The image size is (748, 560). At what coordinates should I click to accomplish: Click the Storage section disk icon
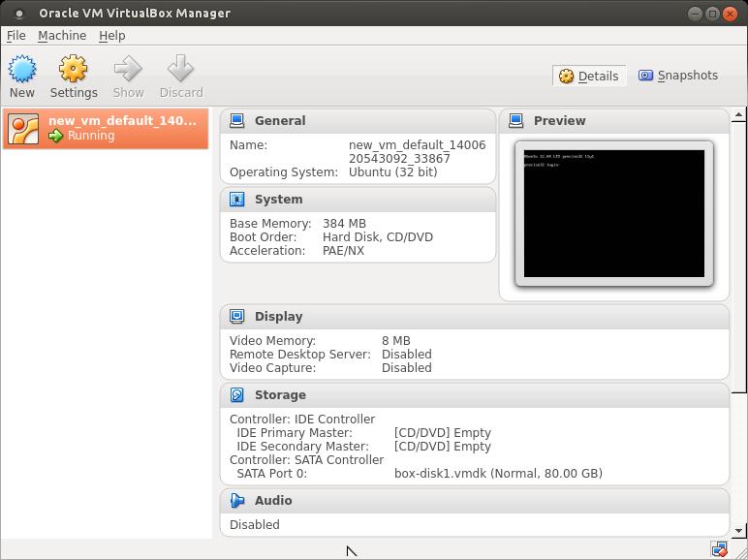click(237, 395)
